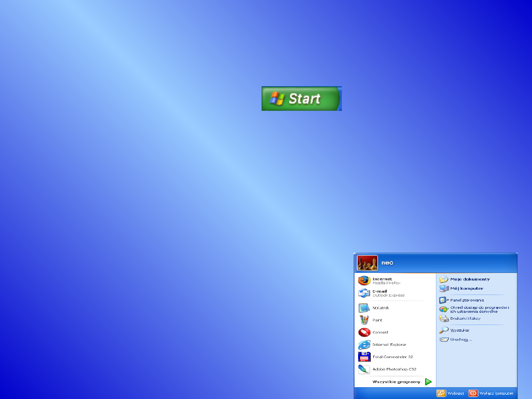This screenshot has width=532, height=399.
Task: Click the large green Start button
Action: [x=301, y=99]
